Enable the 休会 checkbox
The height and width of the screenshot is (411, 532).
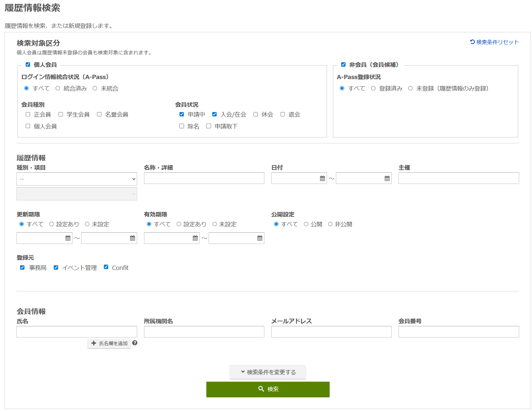pos(255,114)
